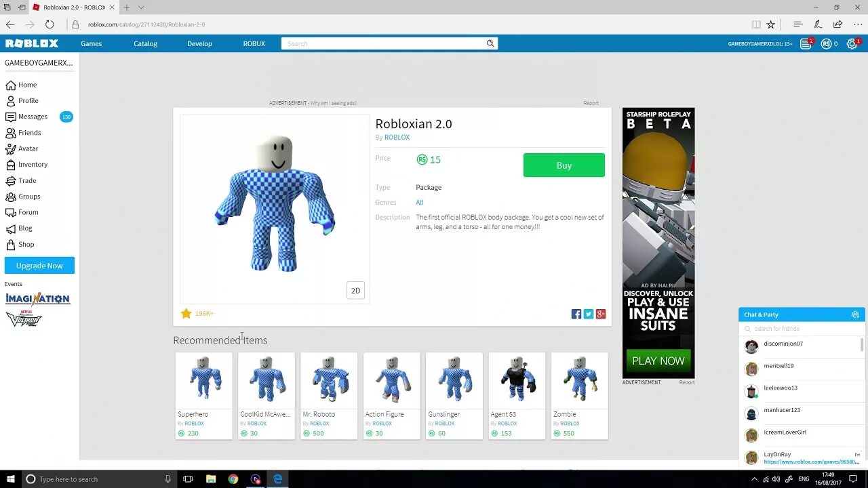868x488 pixels.
Task: Click the browser address bar
Action: (407, 24)
